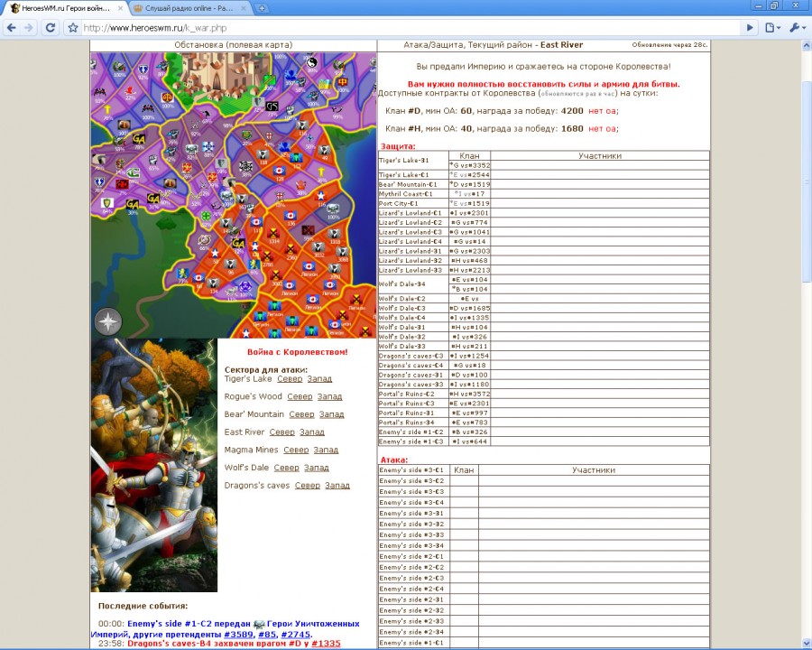This screenshot has height=650, width=812.
Task: Click Запад link for Rogue's Wood
Action: (x=329, y=396)
